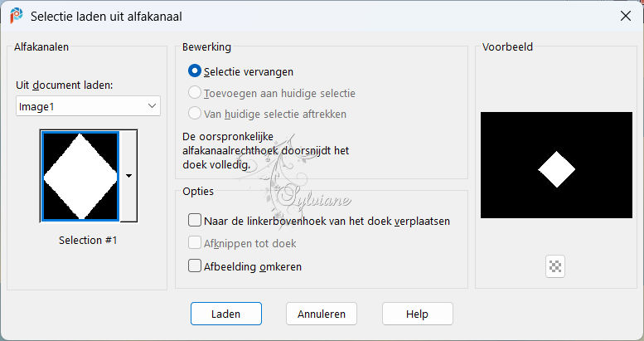Click the white diamond in preview
This screenshot has width=644, height=341.
coord(556,169)
